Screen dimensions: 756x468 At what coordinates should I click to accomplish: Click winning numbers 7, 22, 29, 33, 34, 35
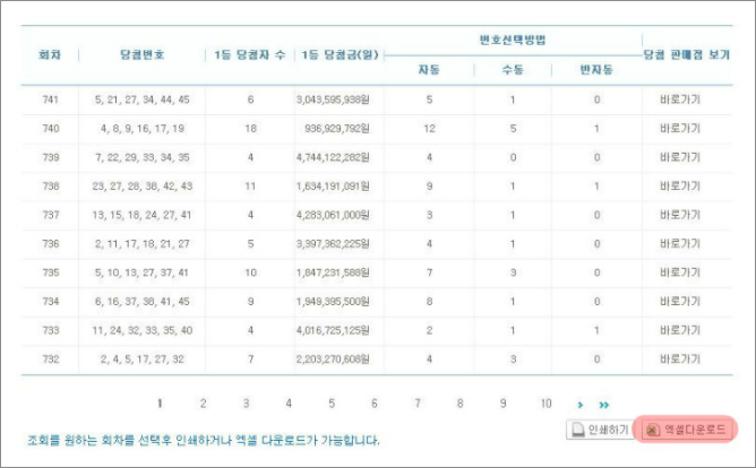[142, 157]
